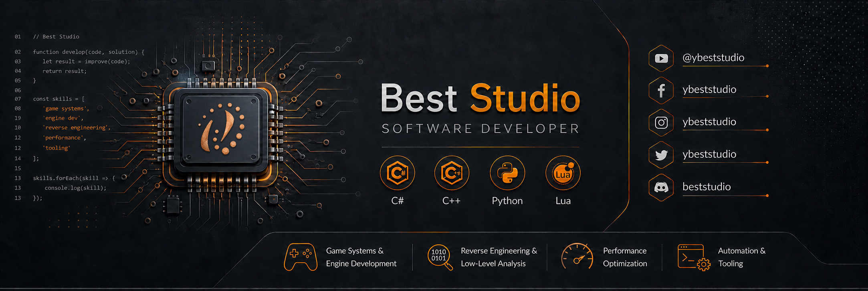Viewport: 868px width, 291px height.
Task: Click the 'performance', string
Action: pos(65,138)
